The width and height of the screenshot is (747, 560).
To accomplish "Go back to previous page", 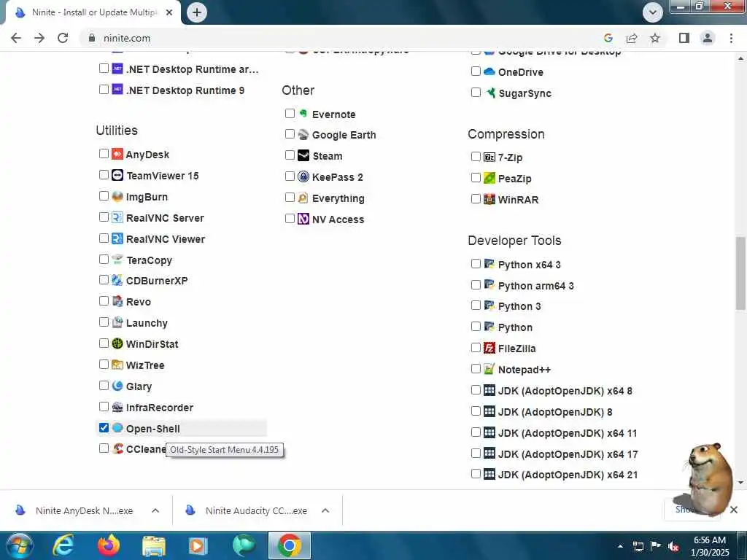I will coord(16,38).
